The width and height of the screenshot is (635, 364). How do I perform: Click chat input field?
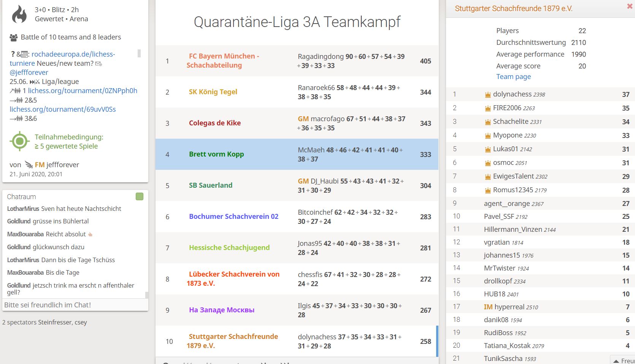point(75,305)
